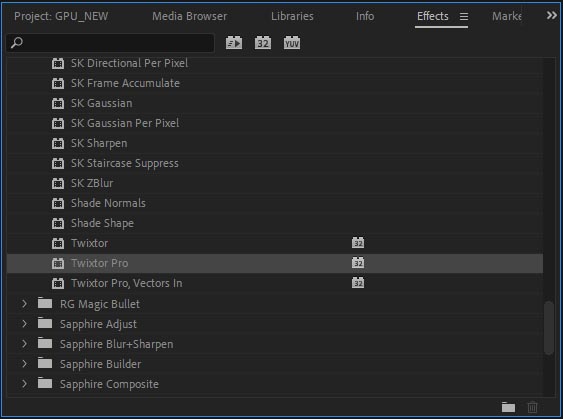563x419 pixels.
Task: Click the SK Directional Per Pixel effect icon
Action: (x=58, y=63)
